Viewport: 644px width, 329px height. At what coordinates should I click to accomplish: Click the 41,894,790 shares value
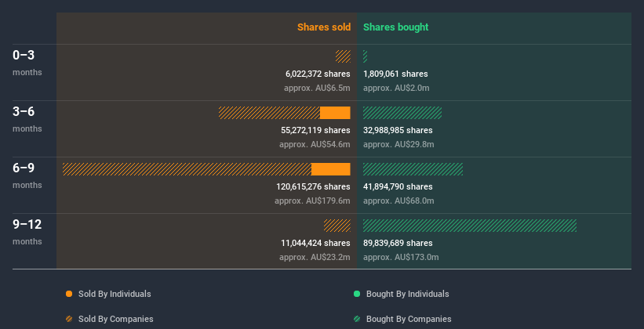[x=398, y=186]
